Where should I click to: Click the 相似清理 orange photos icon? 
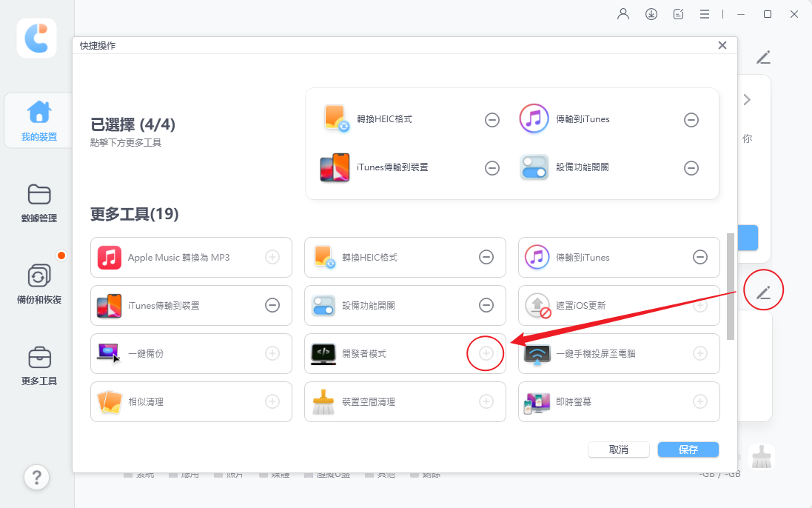[x=110, y=402]
